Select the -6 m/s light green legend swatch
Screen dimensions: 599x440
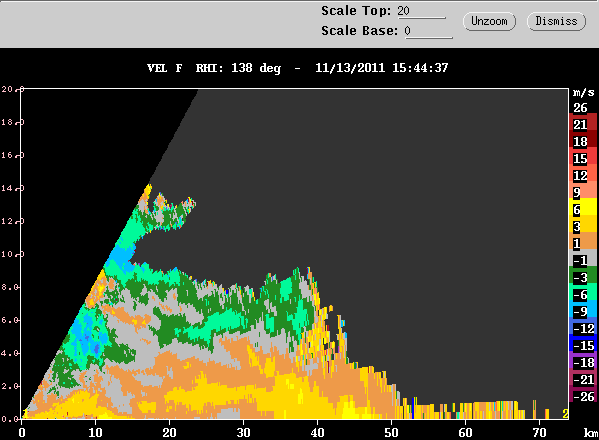click(583, 291)
